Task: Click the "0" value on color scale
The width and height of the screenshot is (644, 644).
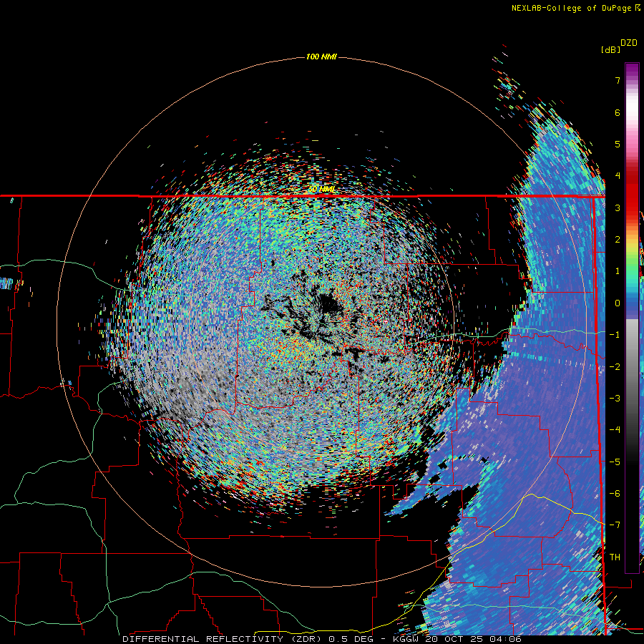Action: coord(618,303)
